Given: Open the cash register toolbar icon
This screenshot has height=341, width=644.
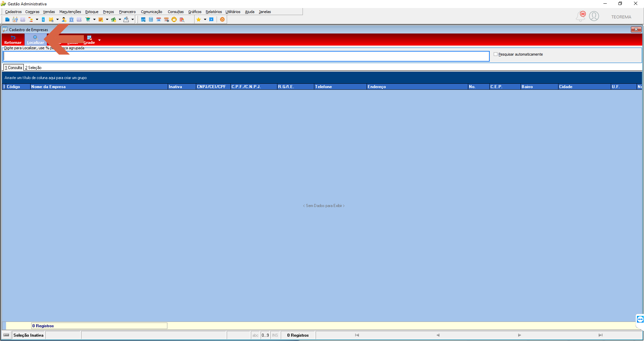Looking at the screenshot, I should click(x=126, y=19).
